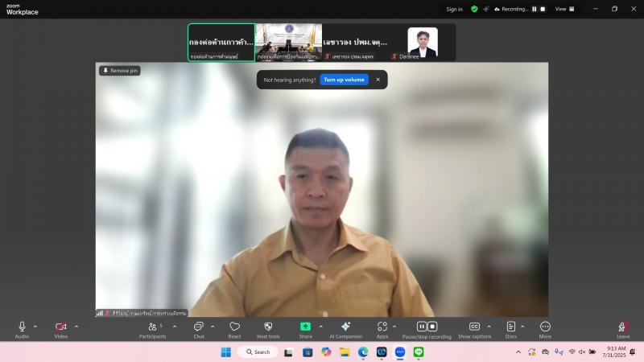Image resolution: width=644 pixels, height=362 pixels.
Task: Open Task View on the taskbar
Action: tap(288, 352)
